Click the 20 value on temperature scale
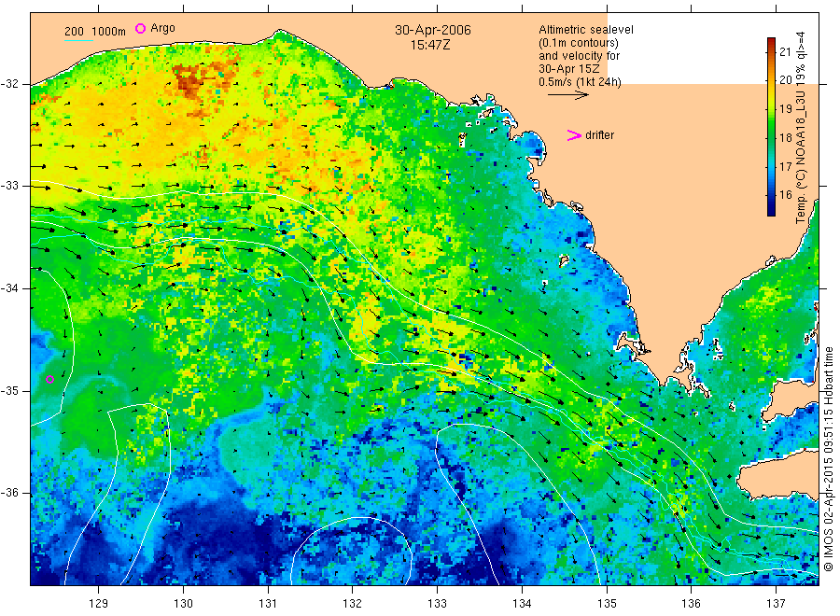This screenshot has height=616, width=840. coord(785,80)
